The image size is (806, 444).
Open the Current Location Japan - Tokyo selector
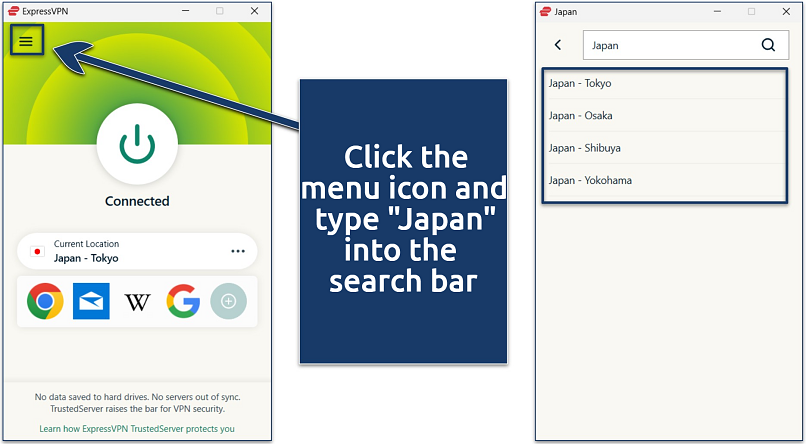pyautogui.click(x=137, y=251)
